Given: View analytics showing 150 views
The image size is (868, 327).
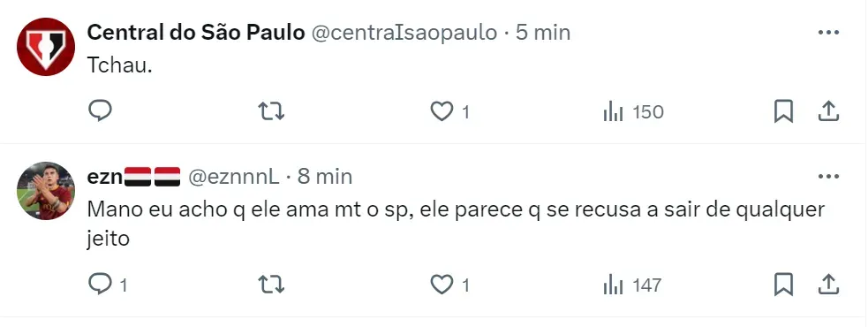Looking at the screenshot, I should pos(633,112).
